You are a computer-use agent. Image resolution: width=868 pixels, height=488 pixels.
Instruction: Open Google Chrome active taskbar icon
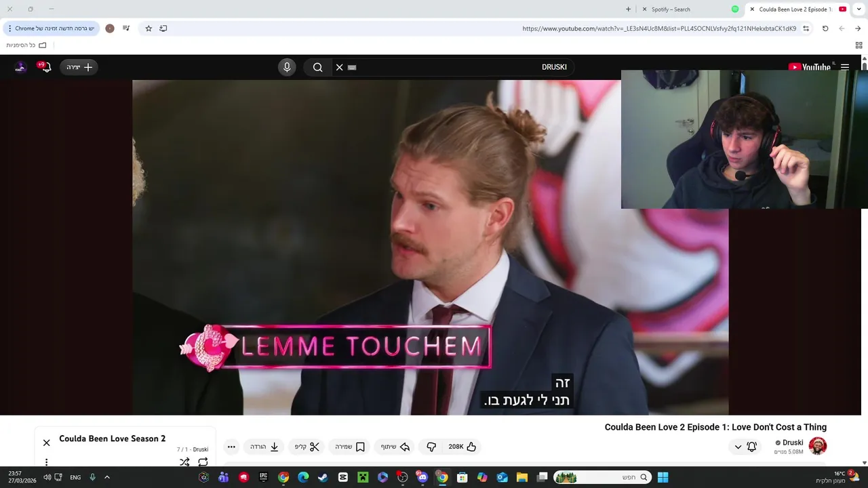[442, 478]
